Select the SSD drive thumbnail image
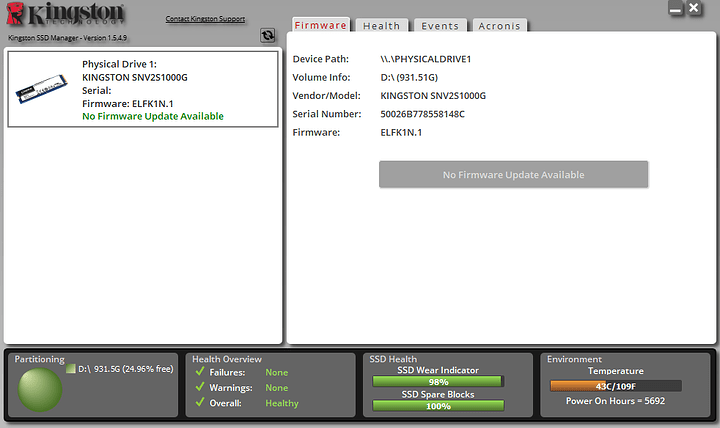720x428 pixels. pos(41,89)
